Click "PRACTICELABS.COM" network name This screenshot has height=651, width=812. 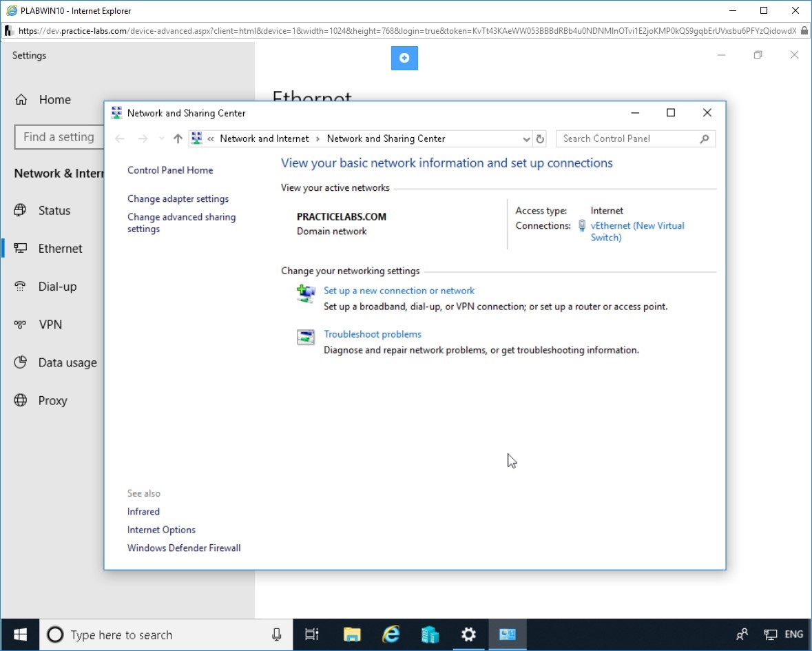click(x=342, y=217)
